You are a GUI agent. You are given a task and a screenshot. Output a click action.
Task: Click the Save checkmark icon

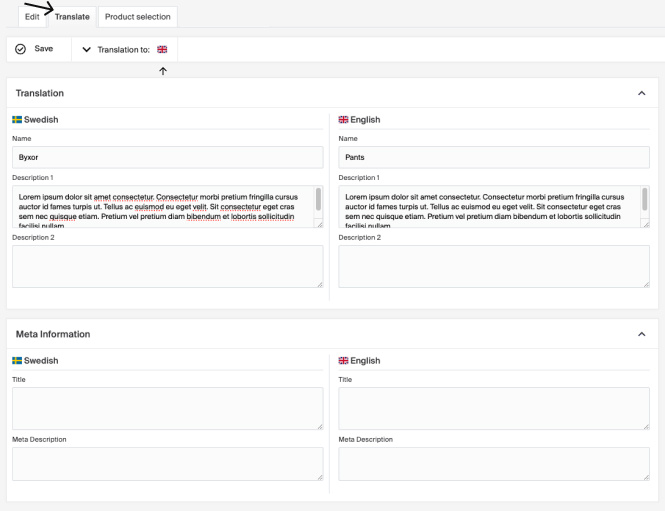(x=20, y=49)
